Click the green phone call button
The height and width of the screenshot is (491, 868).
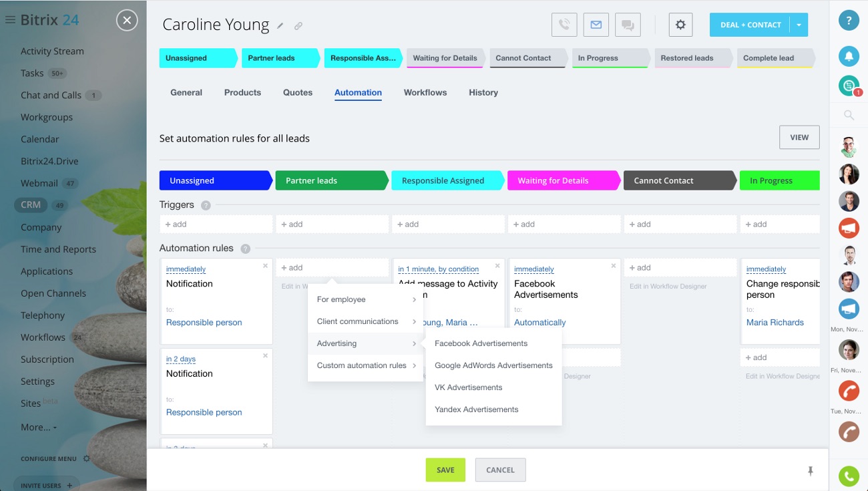(x=849, y=476)
